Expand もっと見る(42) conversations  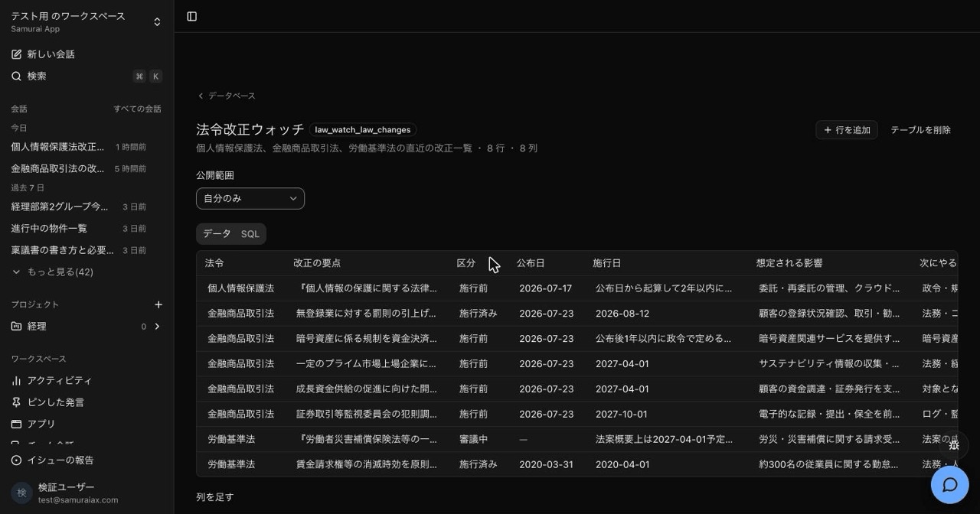[x=52, y=272]
